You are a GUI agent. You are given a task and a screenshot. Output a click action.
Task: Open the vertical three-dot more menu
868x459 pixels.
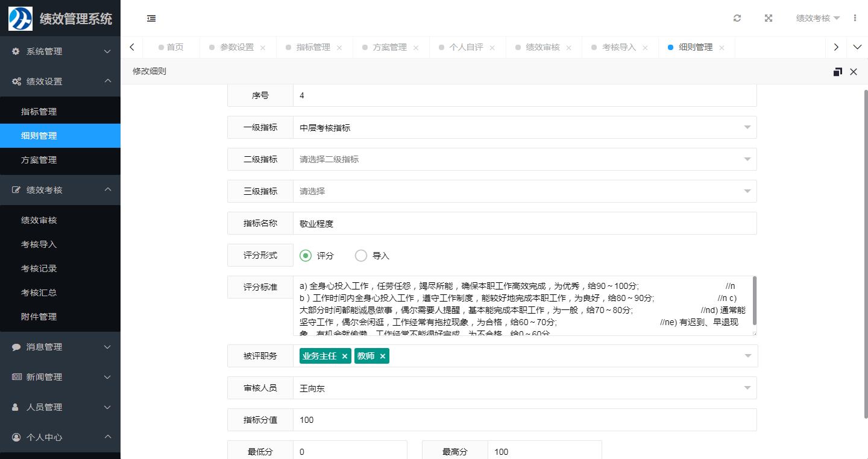point(855,18)
